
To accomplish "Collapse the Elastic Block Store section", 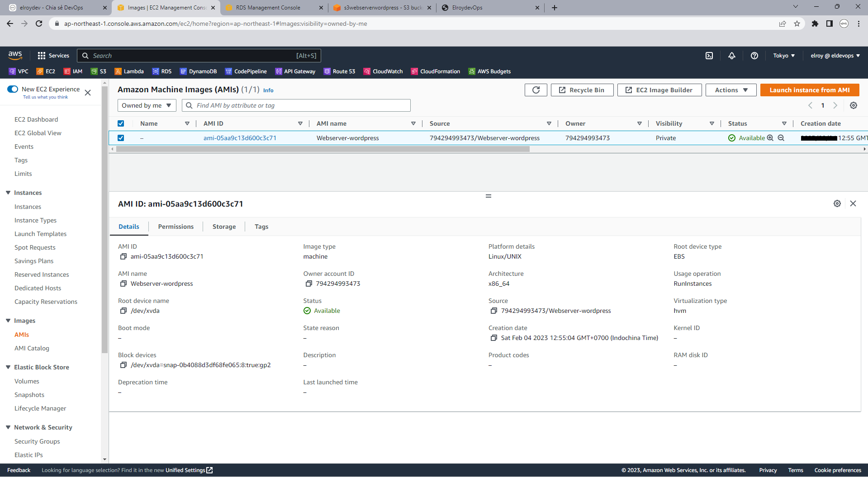I will coord(8,367).
